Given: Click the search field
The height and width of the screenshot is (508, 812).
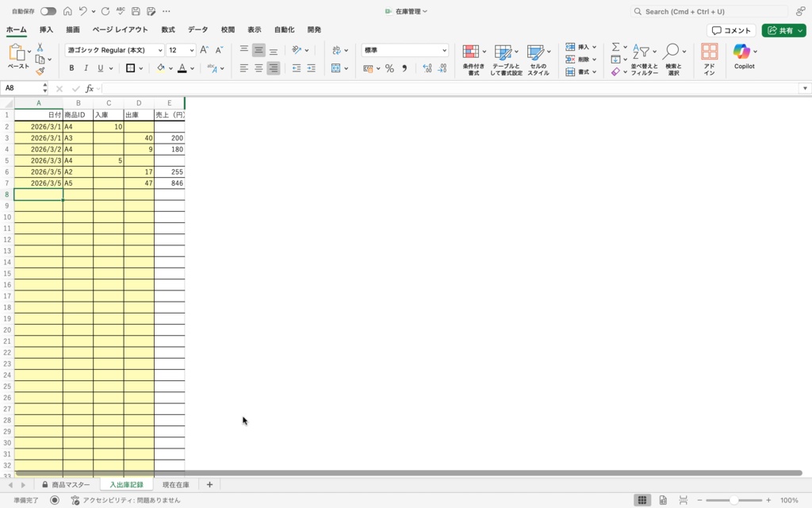Looking at the screenshot, I should (x=709, y=11).
